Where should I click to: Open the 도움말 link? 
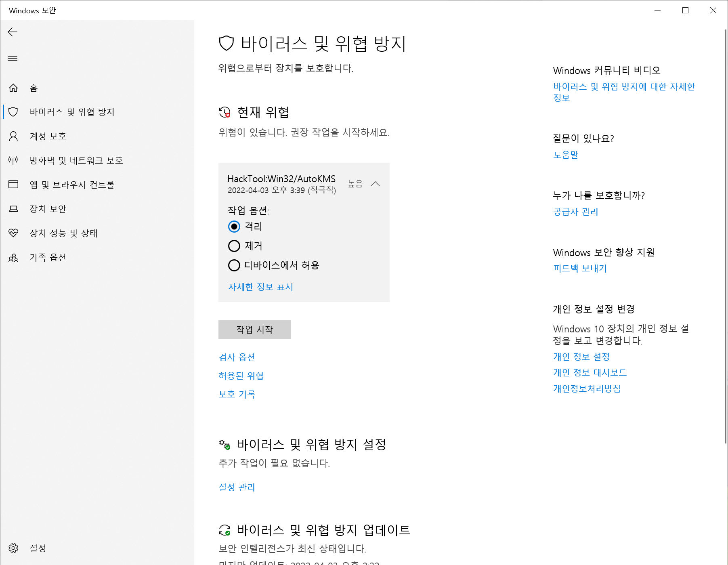(x=566, y=155)
